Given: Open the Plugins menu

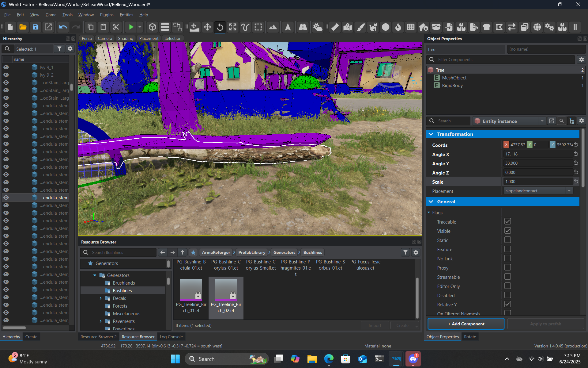Looking at the screenshot, I should pos(107,15).
